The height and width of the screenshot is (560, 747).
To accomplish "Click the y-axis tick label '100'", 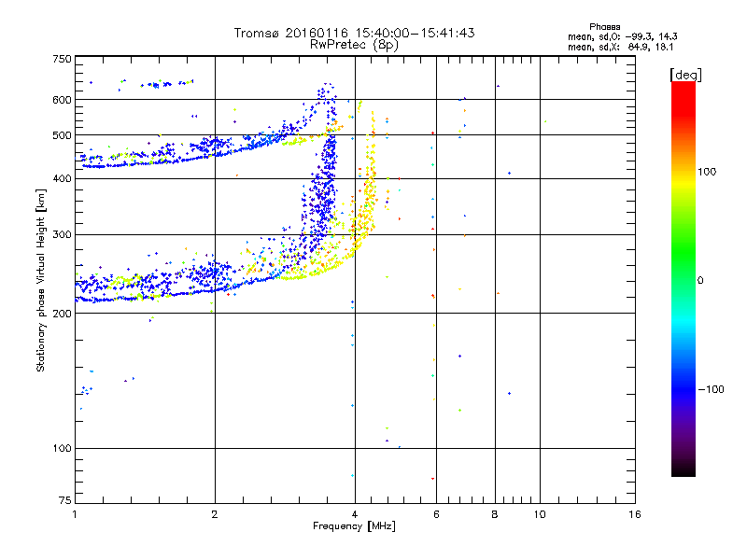I will pos(62,448).
